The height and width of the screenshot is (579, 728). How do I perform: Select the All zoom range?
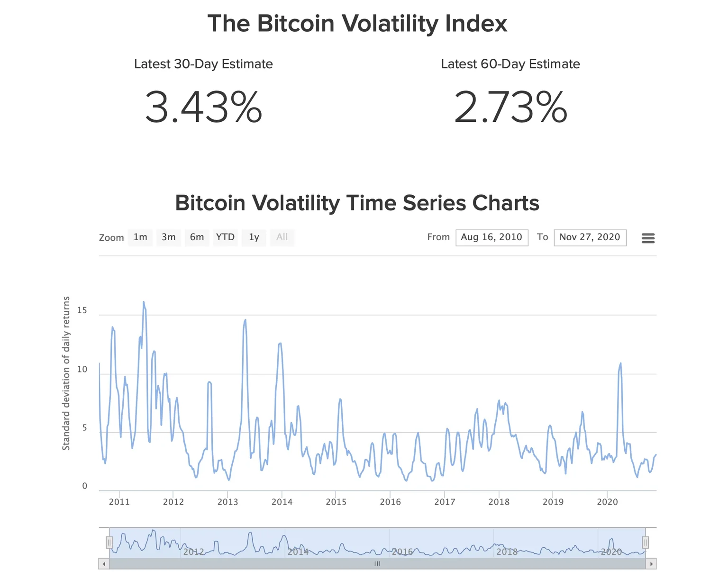(282, 237)
